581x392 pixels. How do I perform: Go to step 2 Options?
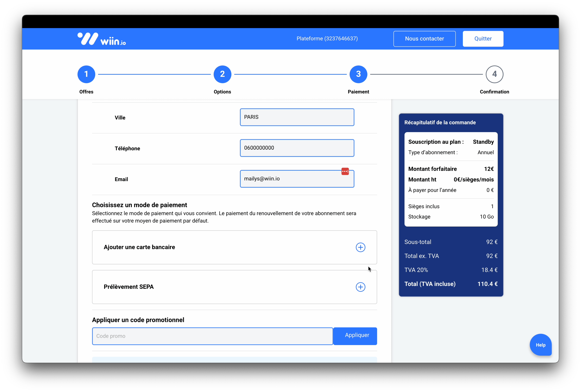click(x=222, y=74)
